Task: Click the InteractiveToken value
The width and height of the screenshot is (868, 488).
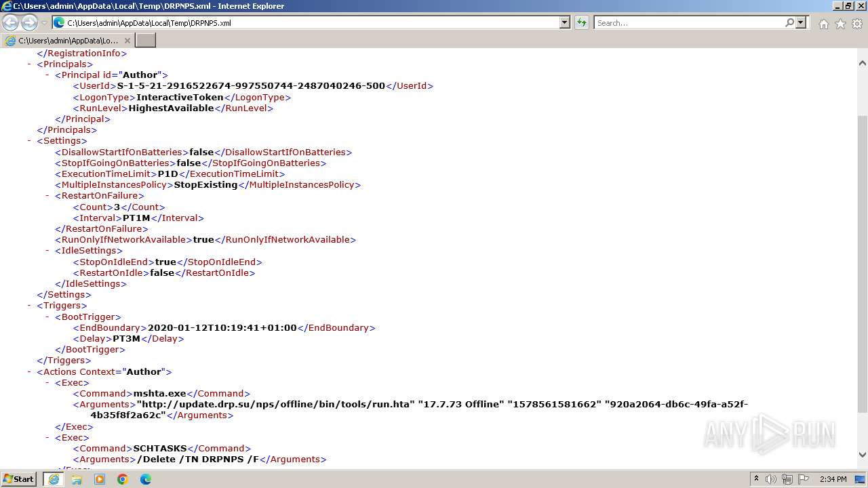Action: tap(180, 97)
